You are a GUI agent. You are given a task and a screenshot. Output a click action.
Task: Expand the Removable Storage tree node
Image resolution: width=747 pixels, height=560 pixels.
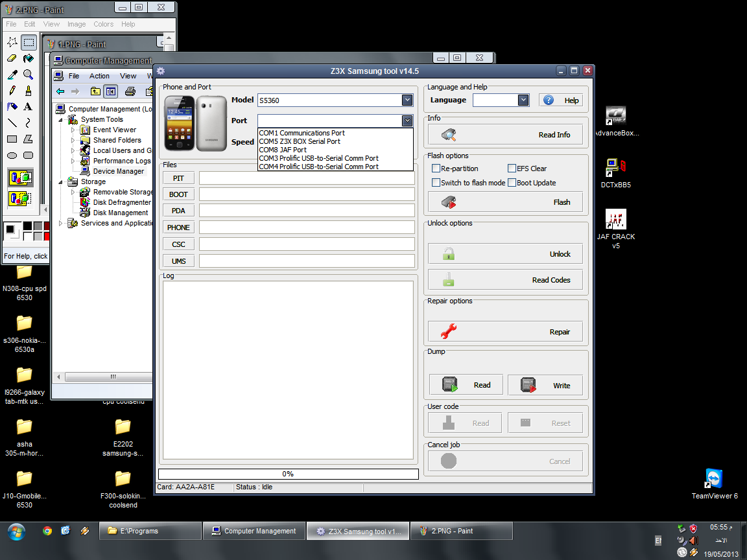(73, 192)
